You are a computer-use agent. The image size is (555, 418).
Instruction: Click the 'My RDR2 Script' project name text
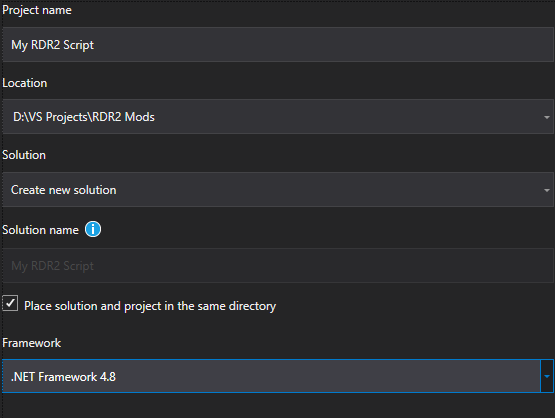pyautogui.click(x=52, y=45)
